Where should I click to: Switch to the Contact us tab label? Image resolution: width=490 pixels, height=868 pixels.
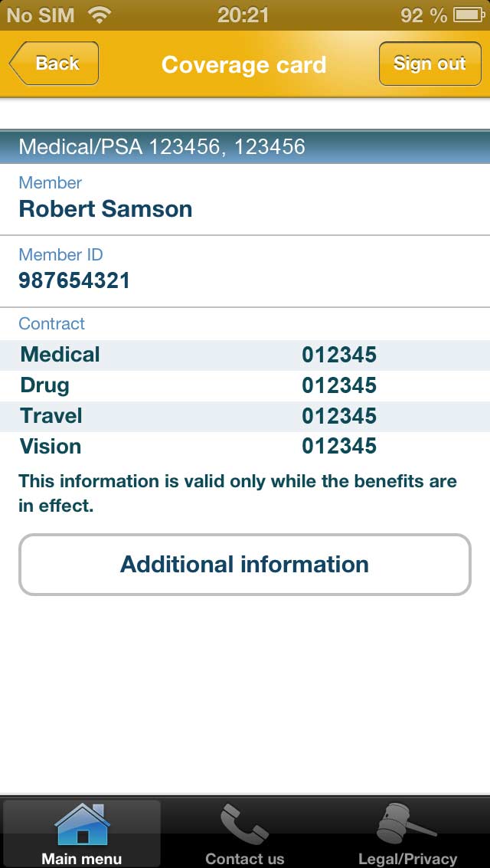(244, 859)
